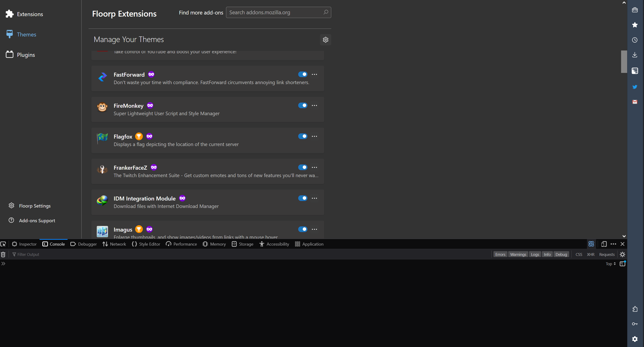Open Gmail from the right sidebar

(635, 102)
